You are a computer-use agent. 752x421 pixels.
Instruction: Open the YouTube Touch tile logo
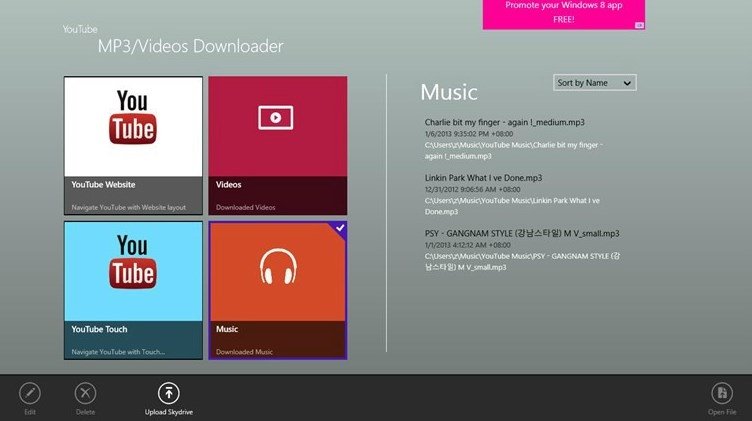tap(133, 262)
